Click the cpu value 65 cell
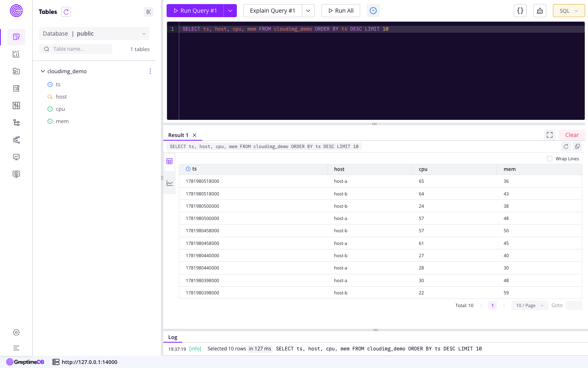Image resolution: width=588 pixels, height=368 pixels. pos(454,181)
